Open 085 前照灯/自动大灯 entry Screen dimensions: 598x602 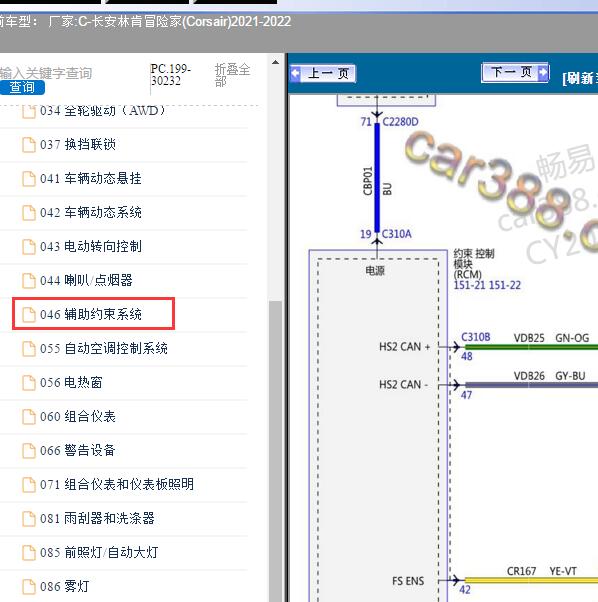coord(99,552)
